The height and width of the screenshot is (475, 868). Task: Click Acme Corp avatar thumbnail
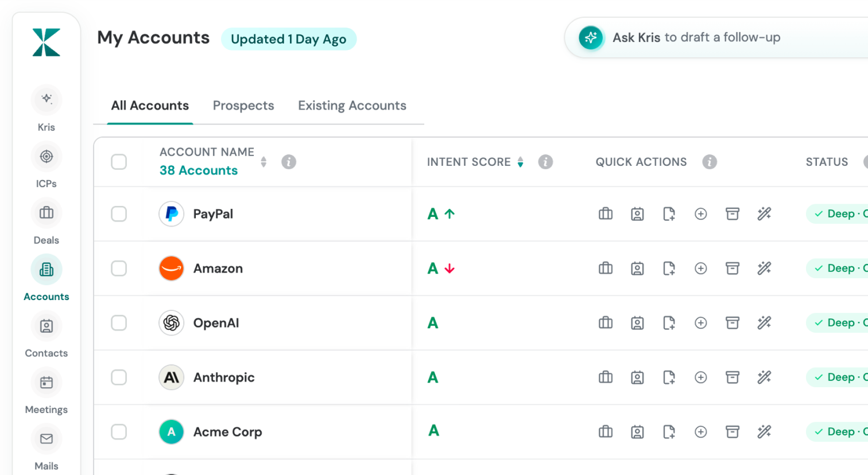tap(171, 432)
